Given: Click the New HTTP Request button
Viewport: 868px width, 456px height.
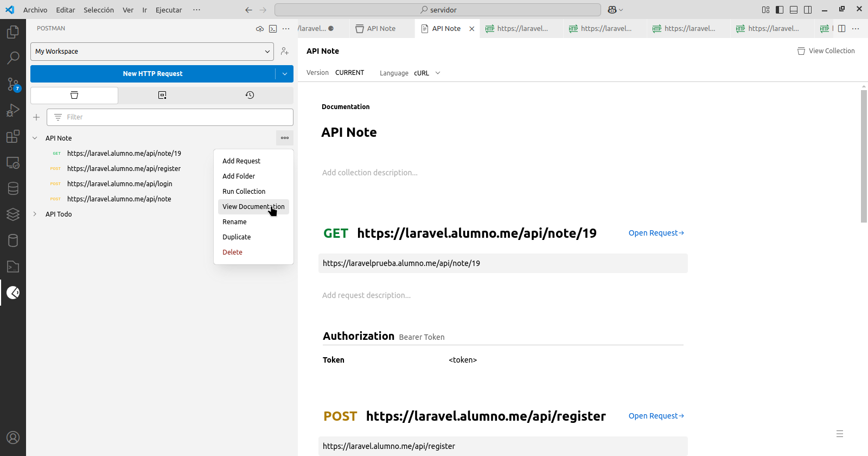Looking at the screenshot, I should pyautogui.click(x=152, y=74).
